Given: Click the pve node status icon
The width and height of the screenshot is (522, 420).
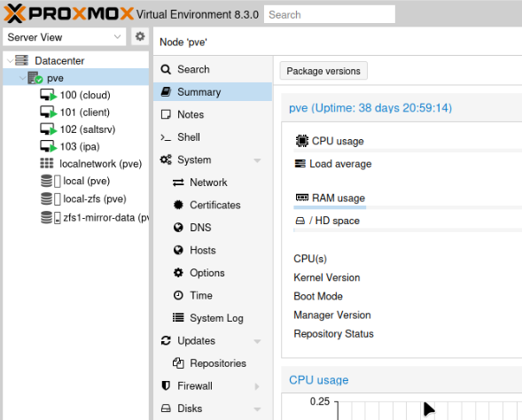Looking at the screenshot, I should (35, 78).
